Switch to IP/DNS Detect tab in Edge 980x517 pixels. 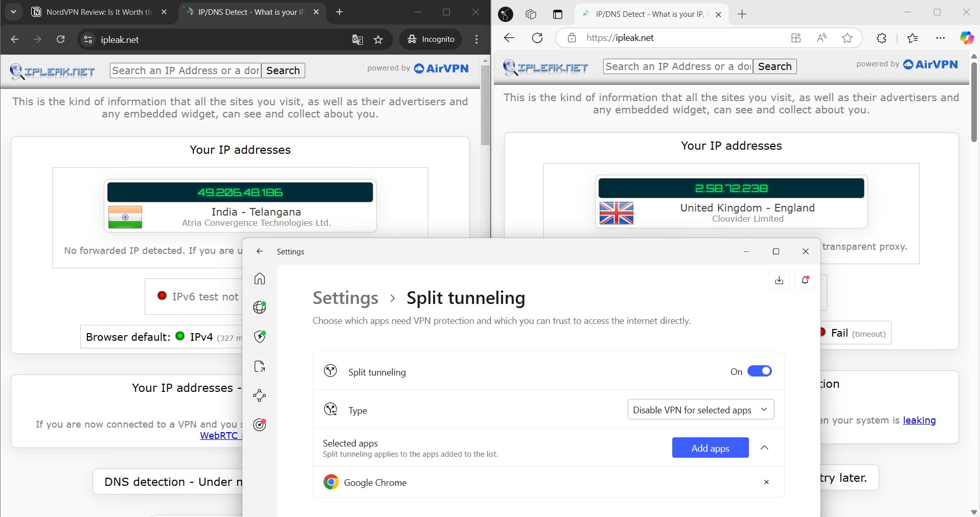click(x=652, y=14)
